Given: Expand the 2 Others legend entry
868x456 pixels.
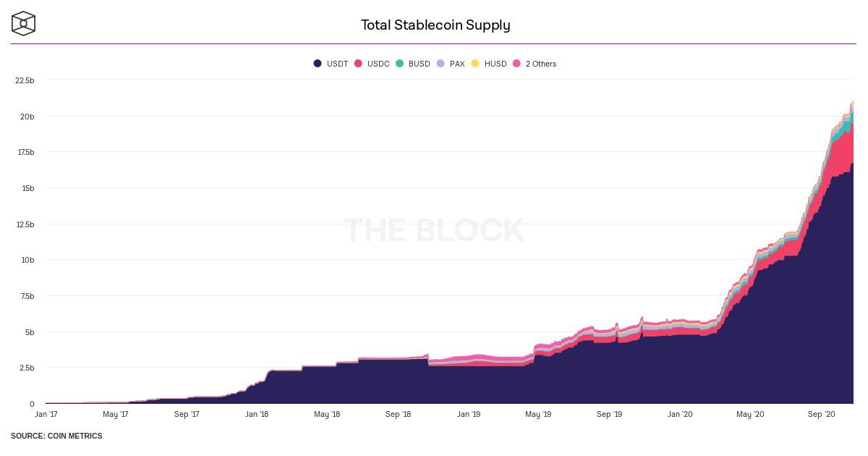Looking at the screenshot, I should [540, 64].
